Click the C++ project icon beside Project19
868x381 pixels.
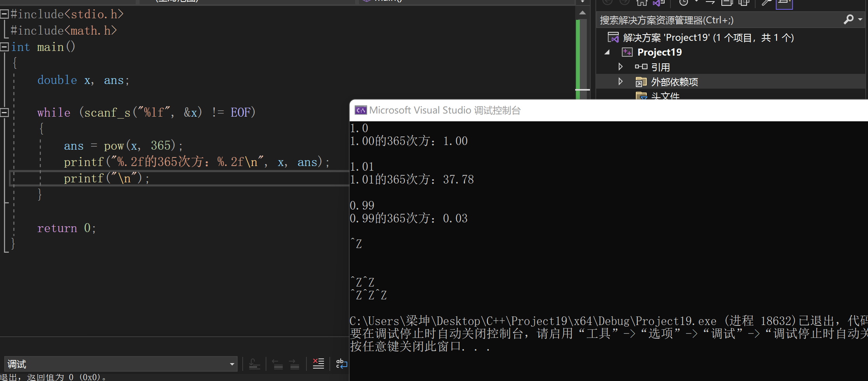627,52
